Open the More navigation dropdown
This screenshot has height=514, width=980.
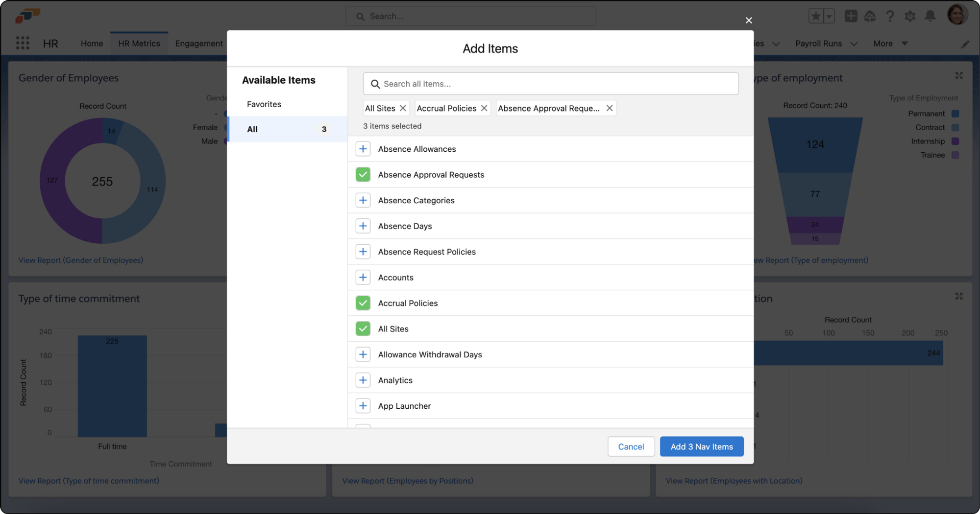click(x=890, y=43)
